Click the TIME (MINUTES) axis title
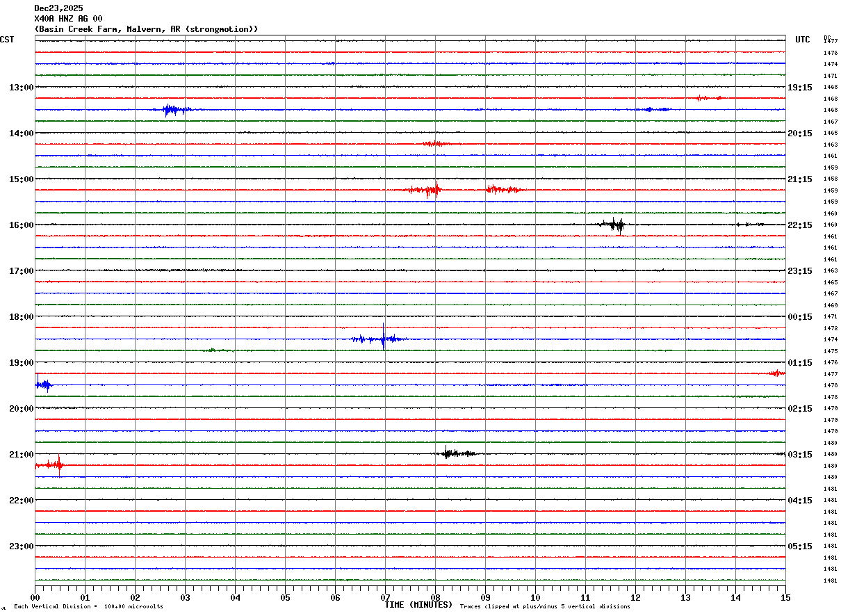 click(418, 605)
